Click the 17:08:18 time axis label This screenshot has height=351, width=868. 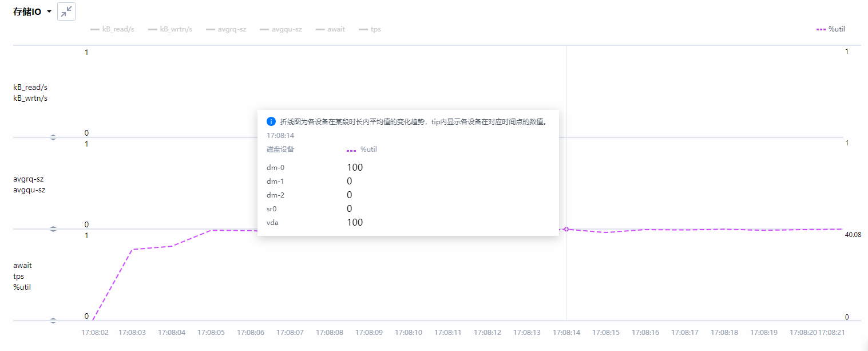(x=724, y=332)
